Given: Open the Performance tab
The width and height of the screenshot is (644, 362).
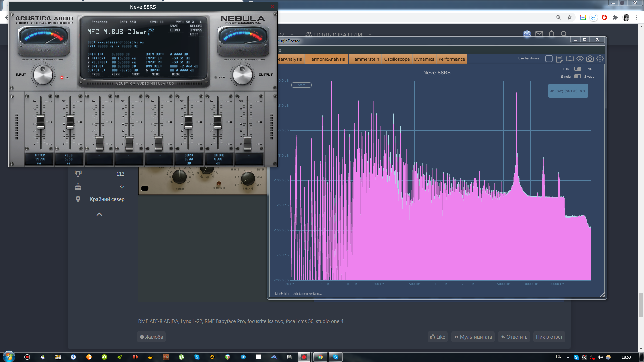Looking at the screenshot, I should click(x=451, y=59).
